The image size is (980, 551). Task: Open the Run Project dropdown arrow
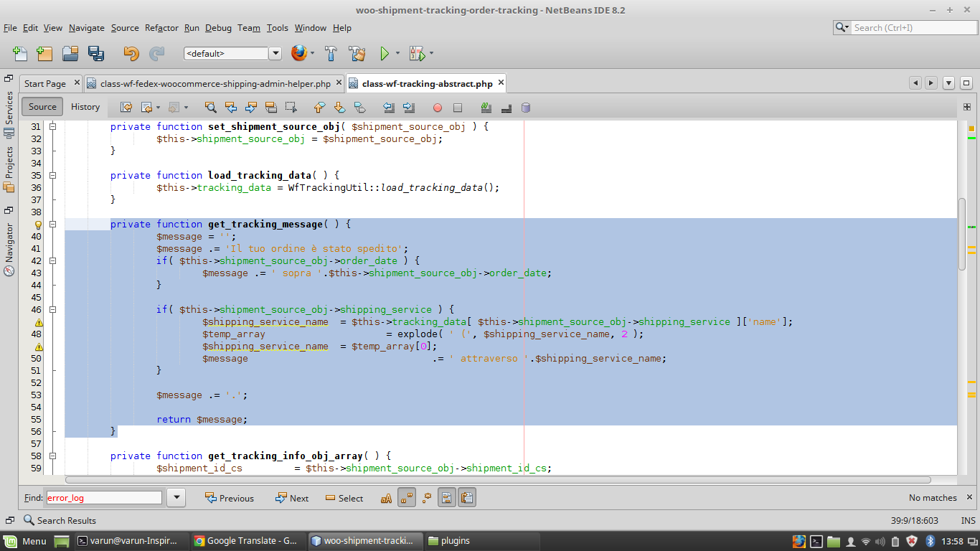pyautogui.click(x=397, y=54)
